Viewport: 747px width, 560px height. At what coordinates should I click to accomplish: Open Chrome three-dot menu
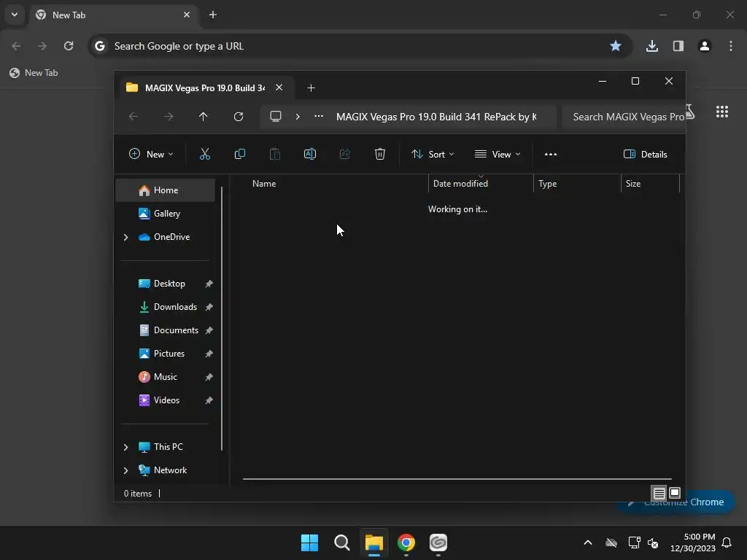click(731, 46)
